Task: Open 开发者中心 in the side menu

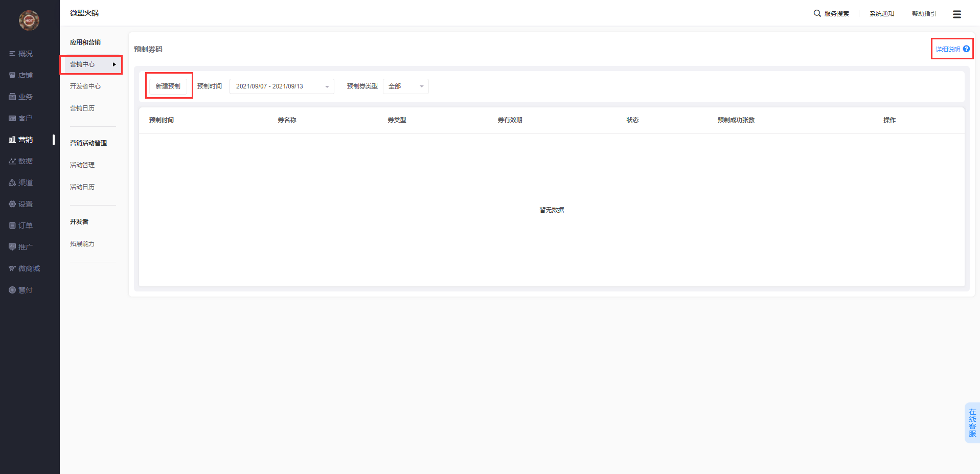Action: click(85, 86)
